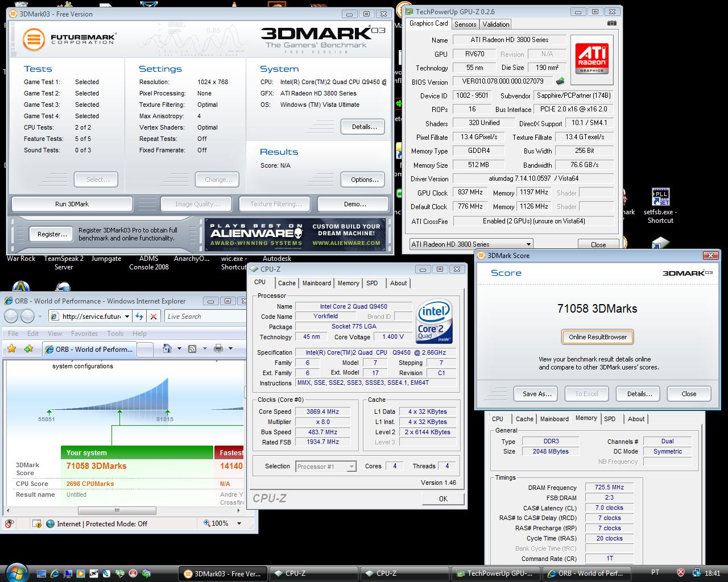Screen dimensions: 728x582
Task: Click the 71058 3DMarks score in ORB page
Action: [x=97, y=466]
